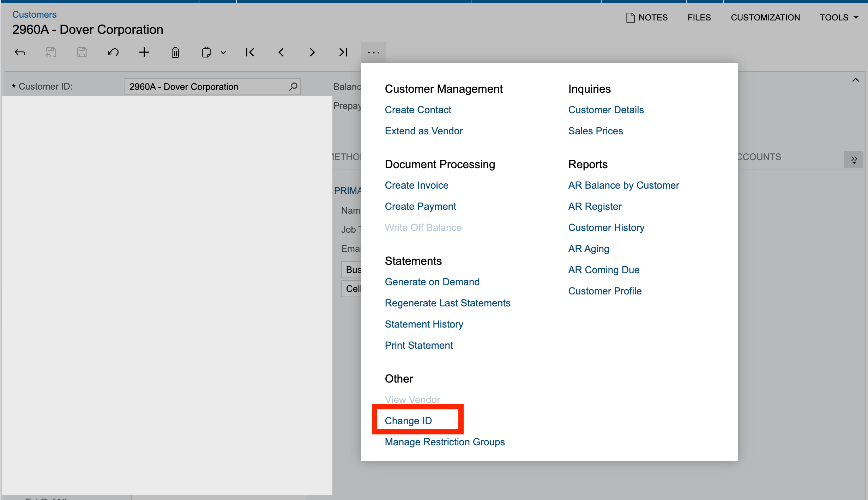
Task: Go to the last record
Action: (x=343, y=53)
